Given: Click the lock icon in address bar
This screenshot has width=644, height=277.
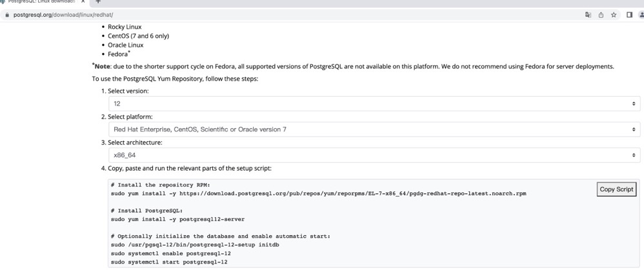Looking at the screenshot, I should 6,15.
